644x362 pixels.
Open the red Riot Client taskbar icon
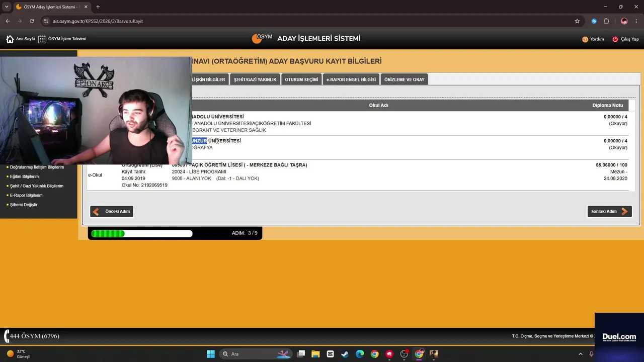point(389,354)
